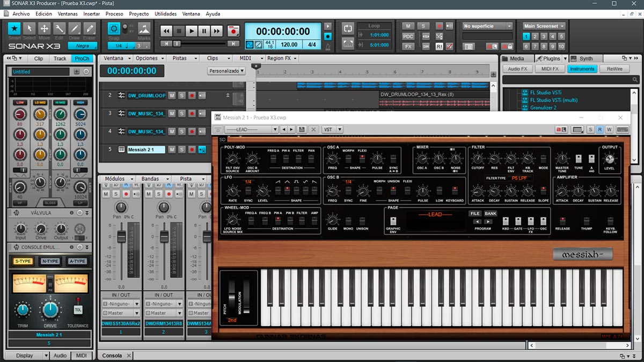Toggle the Snap to grid button

click(x=114, y=28)
